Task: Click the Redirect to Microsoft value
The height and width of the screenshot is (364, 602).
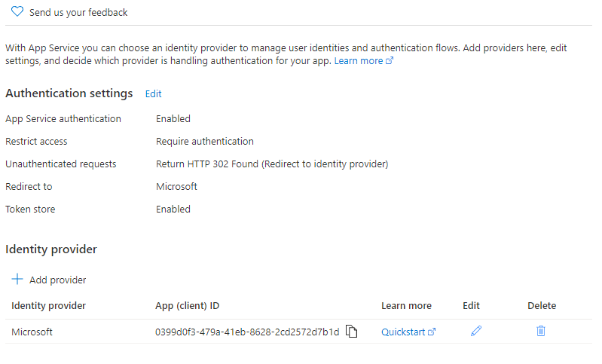Action: tap(176, 187)
